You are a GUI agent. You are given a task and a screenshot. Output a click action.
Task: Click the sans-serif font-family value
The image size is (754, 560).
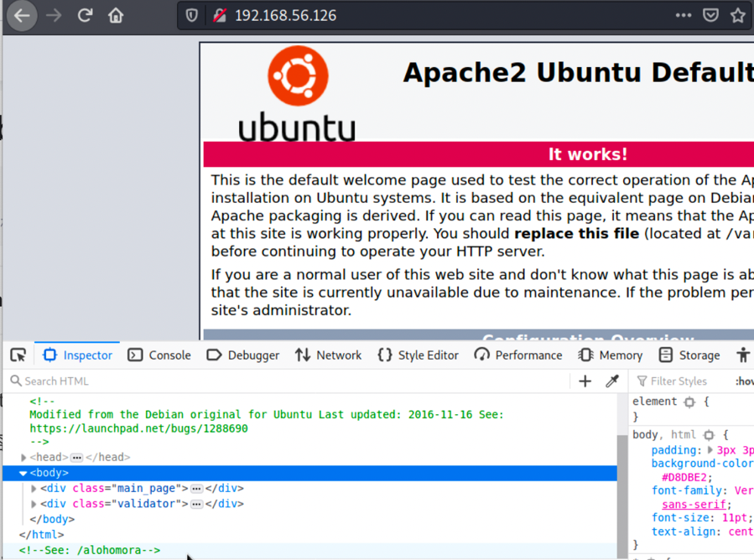point(694,504)
